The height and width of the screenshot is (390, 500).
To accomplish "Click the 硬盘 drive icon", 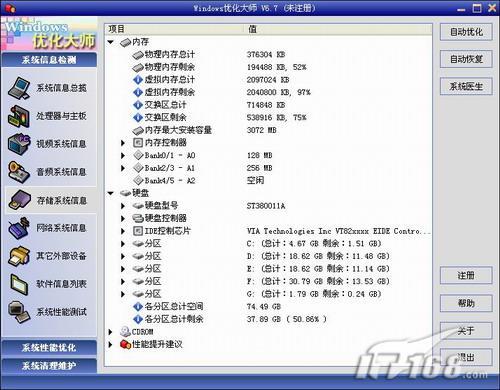I will [125, 193].
